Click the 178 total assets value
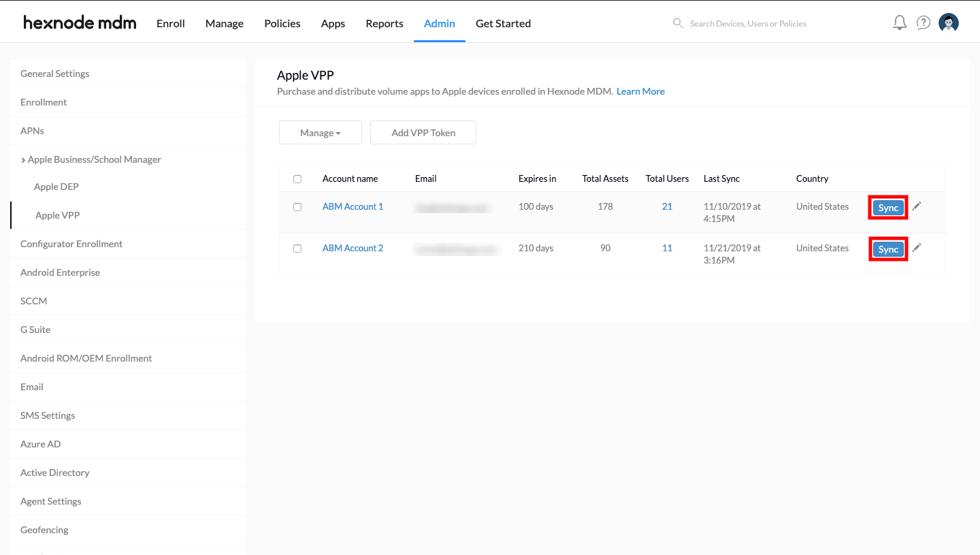This screenshot has height=555, width=980. coord(605,206)
